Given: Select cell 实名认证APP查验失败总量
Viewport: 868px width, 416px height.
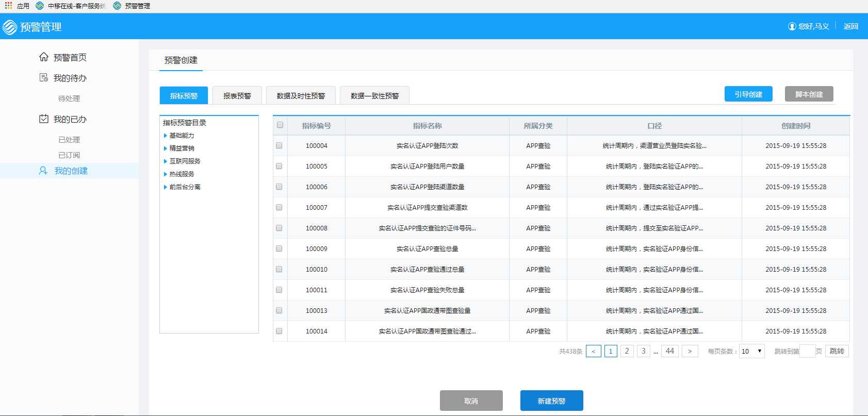Looking at the screenshot, I should pyautogui.click(x=427, y=290).
